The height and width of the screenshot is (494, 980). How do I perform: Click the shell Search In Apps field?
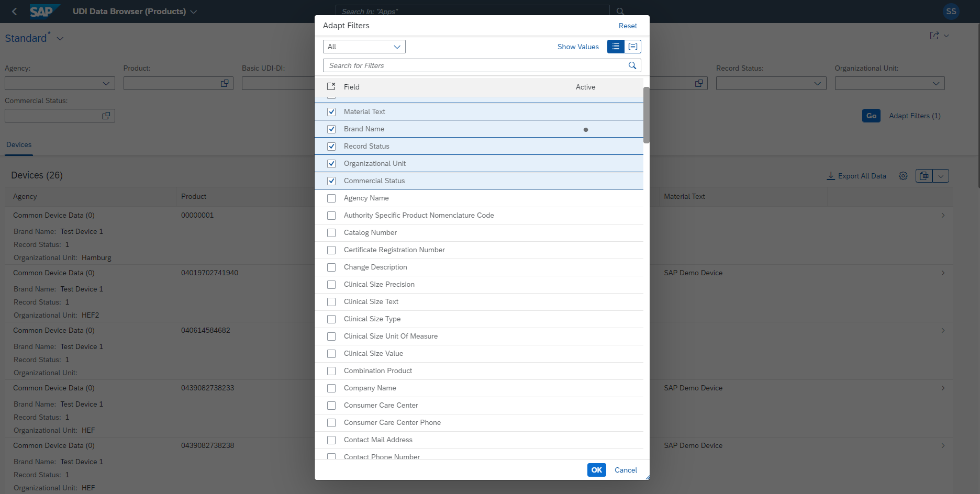pos(472,11)
